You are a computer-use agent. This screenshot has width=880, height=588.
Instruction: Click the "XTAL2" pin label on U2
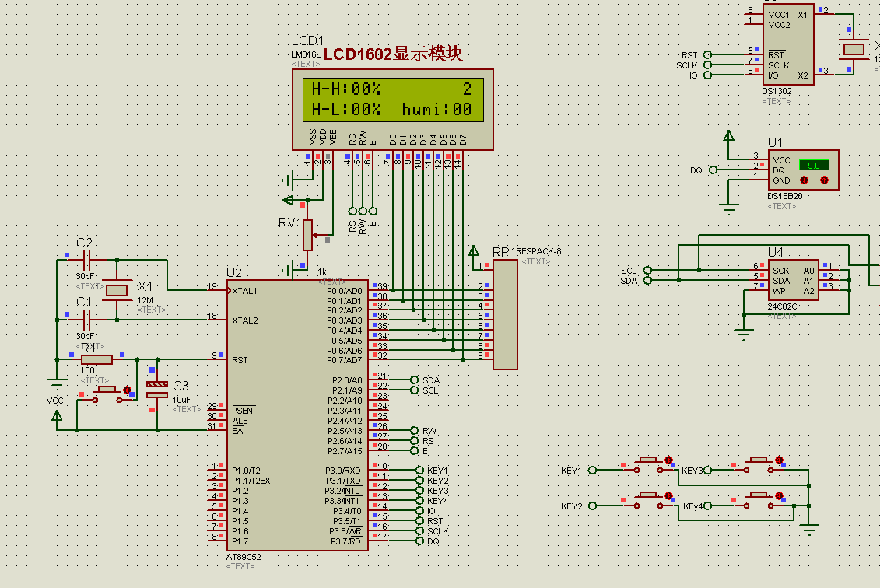[245, 320]
